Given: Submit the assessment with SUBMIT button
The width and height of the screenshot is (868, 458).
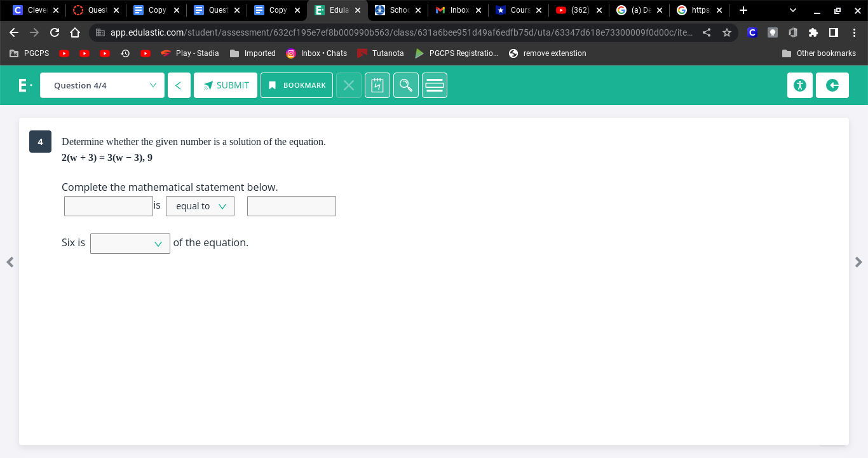Looking at the screenshot, I should coord(226,85).
